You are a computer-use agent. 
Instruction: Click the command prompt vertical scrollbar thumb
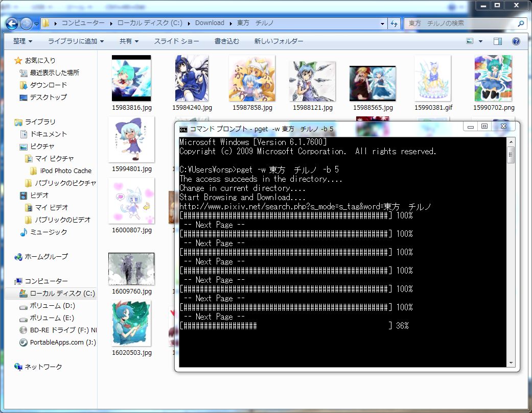[x=511, y=155]
